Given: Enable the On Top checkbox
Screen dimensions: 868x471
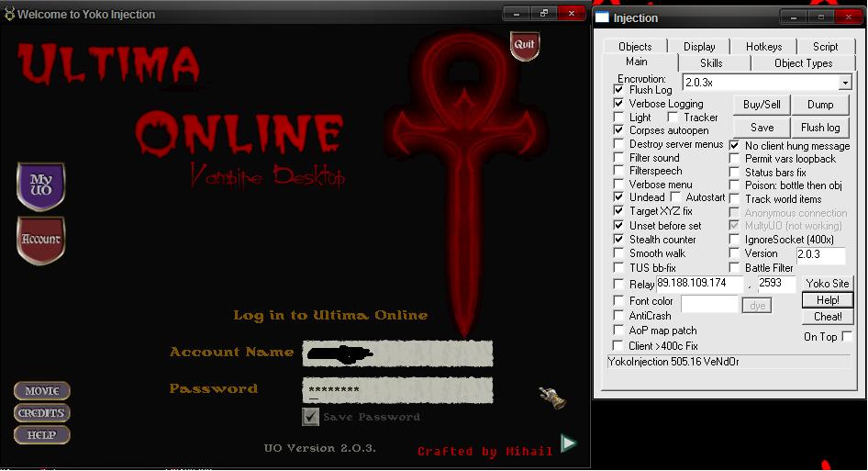Looking at the screenshot, I should (846, 337).
